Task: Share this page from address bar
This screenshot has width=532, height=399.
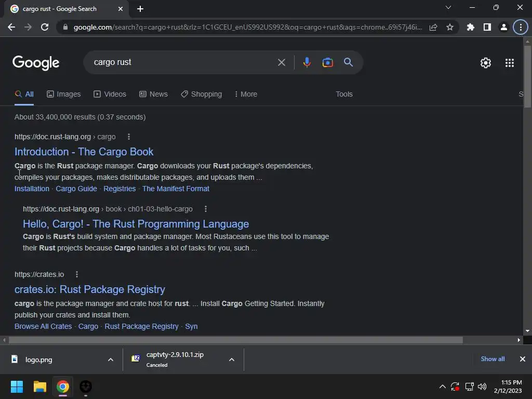Action: 433,27
